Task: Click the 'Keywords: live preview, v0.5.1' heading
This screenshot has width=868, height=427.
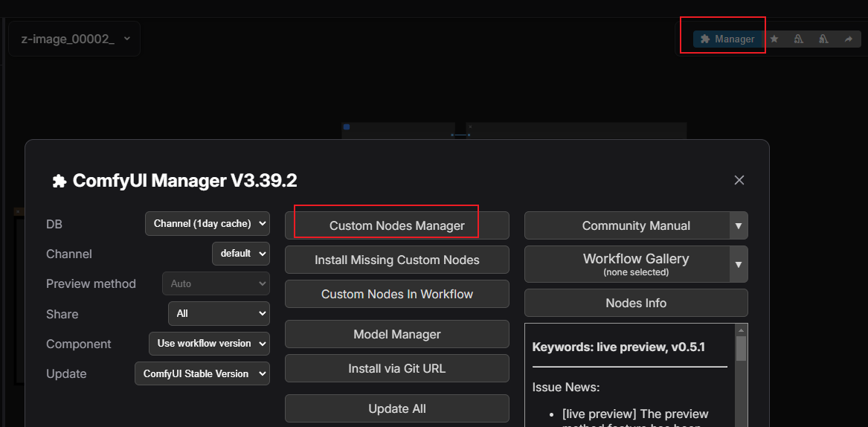Action: pyautogui.click(x=618, y=347)
